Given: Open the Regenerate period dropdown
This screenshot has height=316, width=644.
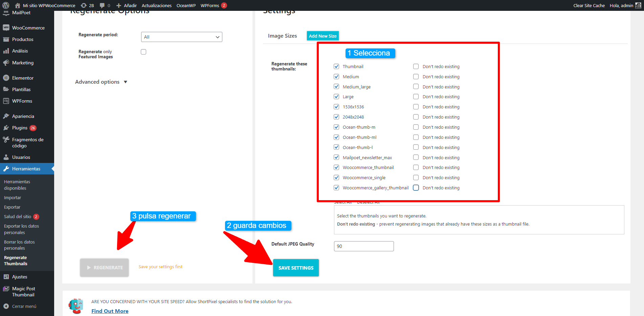Looking at the screenshot, I should click(x=181, y=37).
